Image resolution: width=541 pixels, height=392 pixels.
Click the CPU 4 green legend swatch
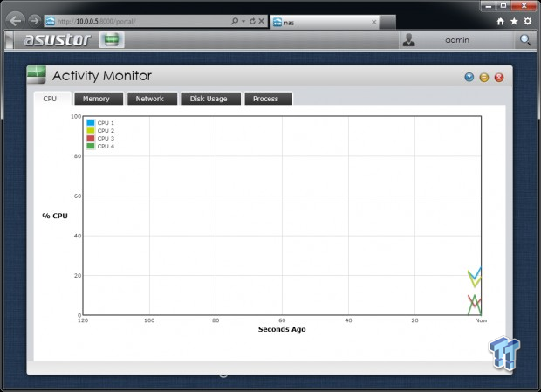tap(91, 146)
